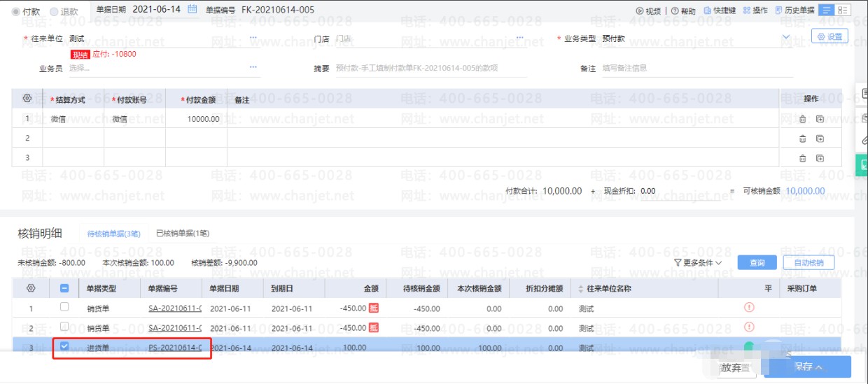Open 历史单据 history documents
868x384 pixels.
coord(794,11)
